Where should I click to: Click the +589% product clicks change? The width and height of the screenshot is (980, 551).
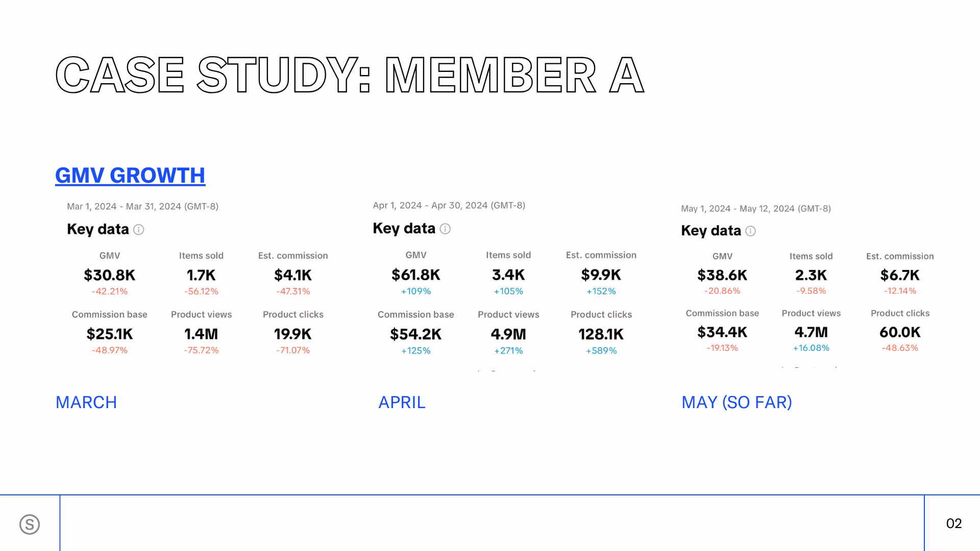tap(601, 351)
